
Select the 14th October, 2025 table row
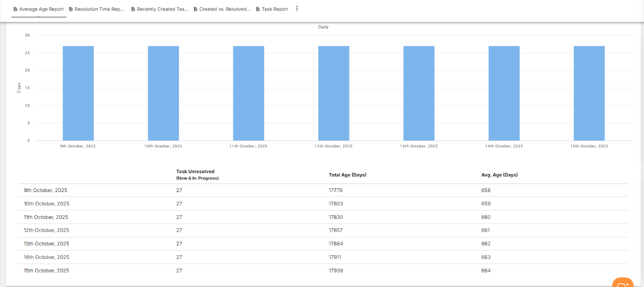click(46, 257)
